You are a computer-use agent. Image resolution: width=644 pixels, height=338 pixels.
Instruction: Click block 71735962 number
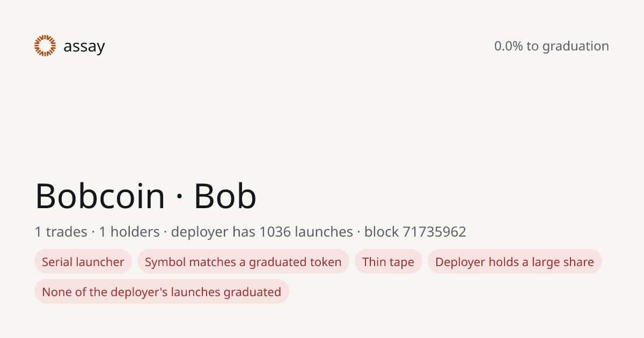[x=415, y=232]
